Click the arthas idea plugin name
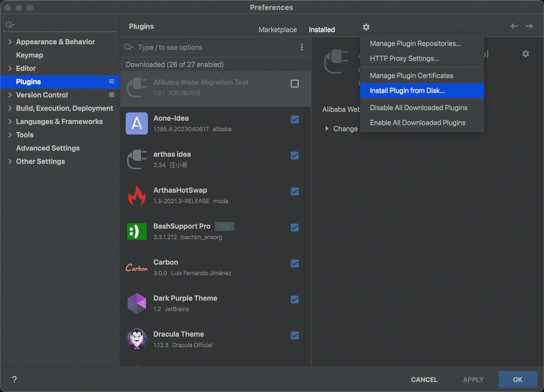 click(172, 154)
